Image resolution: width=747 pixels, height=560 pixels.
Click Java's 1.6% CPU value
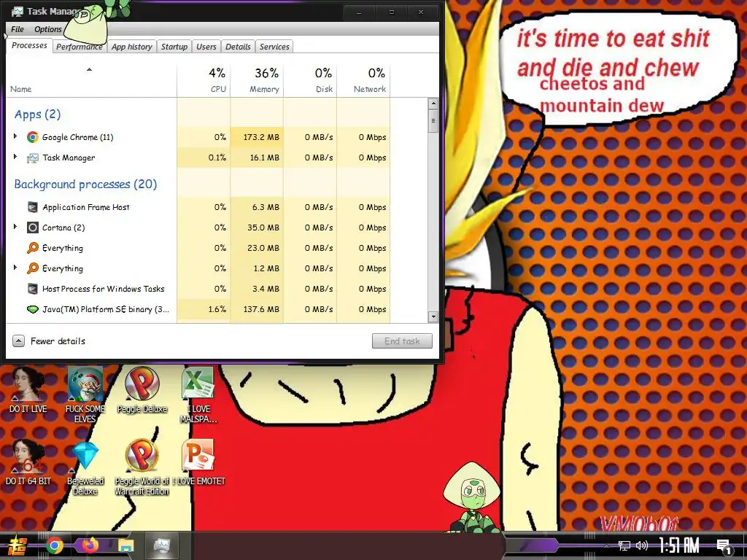(x=217, y=309)
